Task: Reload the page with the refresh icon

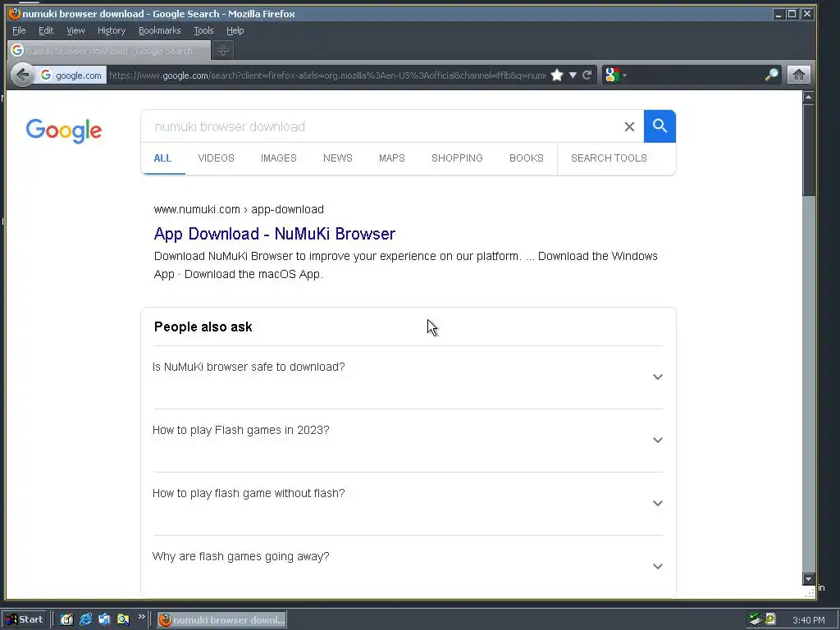Action: (x=587, y=75)
